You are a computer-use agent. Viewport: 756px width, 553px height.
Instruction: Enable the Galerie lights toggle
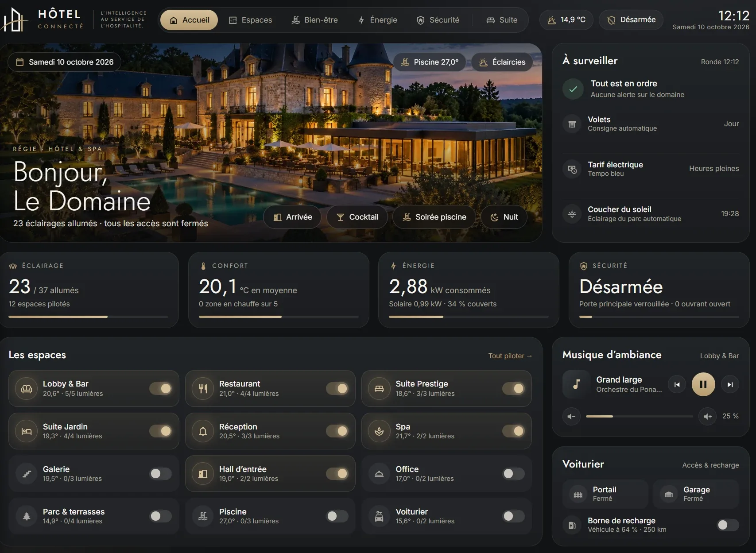pos(161,474)
